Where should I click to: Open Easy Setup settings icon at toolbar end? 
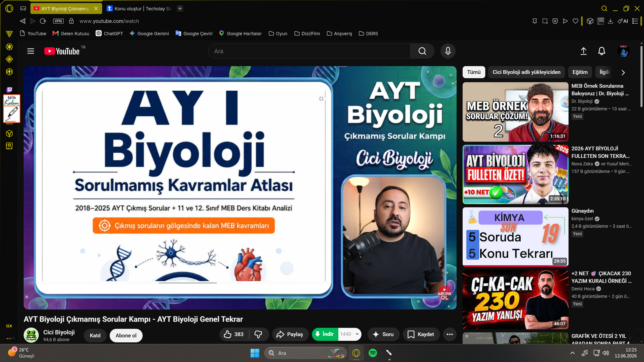(x=635, y=21)
